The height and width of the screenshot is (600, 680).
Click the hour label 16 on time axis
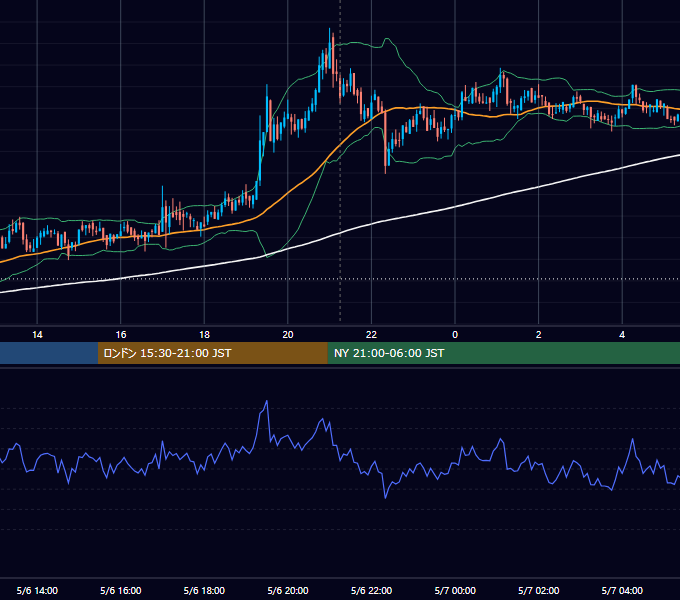pos(121,335)
